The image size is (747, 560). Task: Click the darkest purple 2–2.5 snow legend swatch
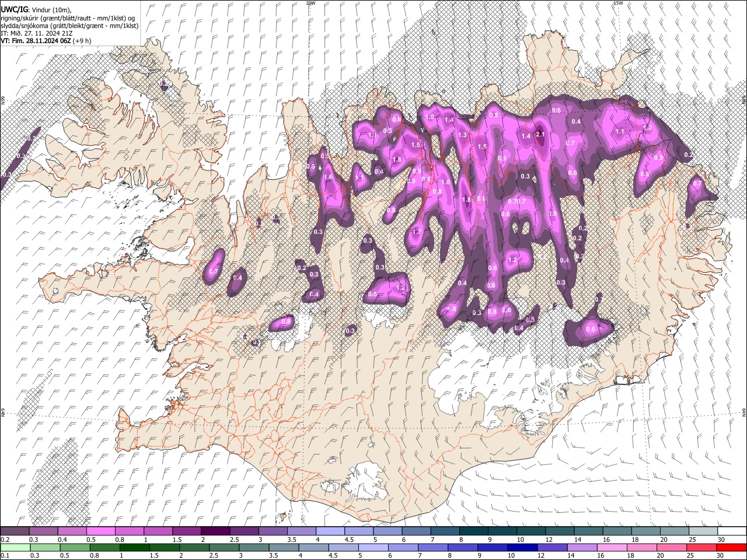click(215, 531)
